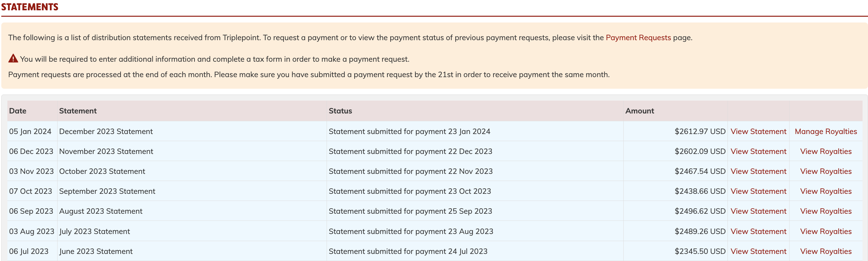Image resolution: width=868 pixels, height=261 pixels.
Task: View Statement for December 2023
Action: 758,131
